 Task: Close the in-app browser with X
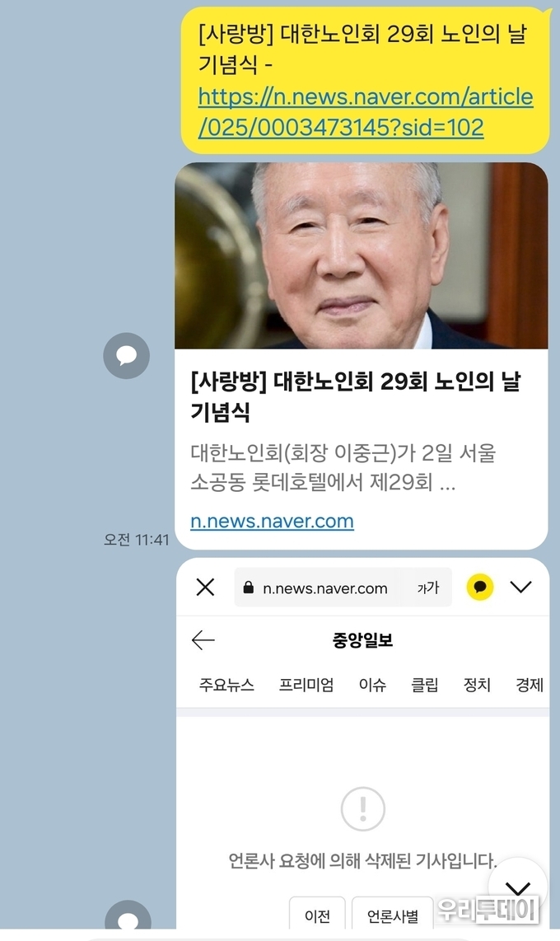pyautogui.click(x=206, y=587)
